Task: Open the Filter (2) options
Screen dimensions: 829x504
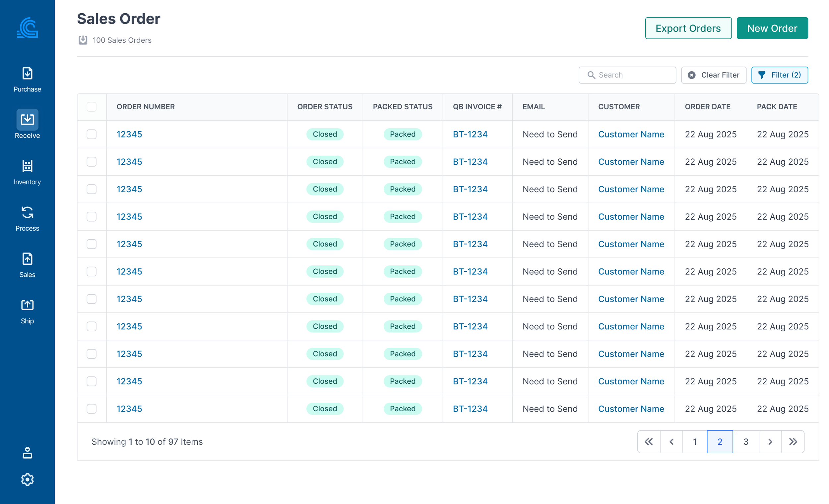Action: (779, 75)
